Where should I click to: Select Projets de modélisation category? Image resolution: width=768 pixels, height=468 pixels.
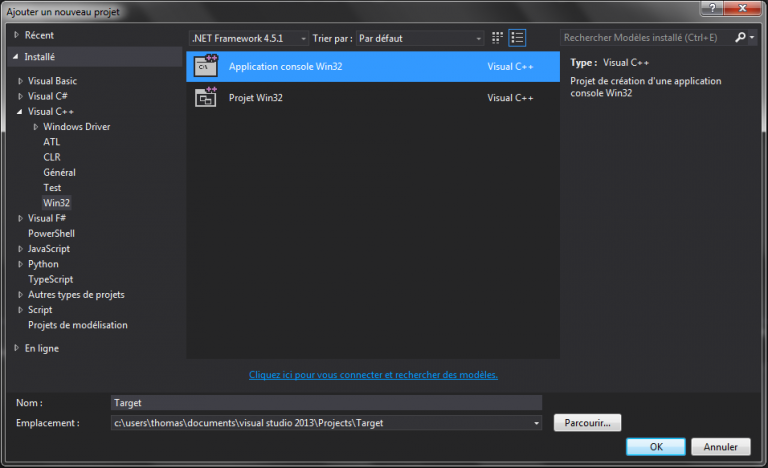click(x=78, y=325)
